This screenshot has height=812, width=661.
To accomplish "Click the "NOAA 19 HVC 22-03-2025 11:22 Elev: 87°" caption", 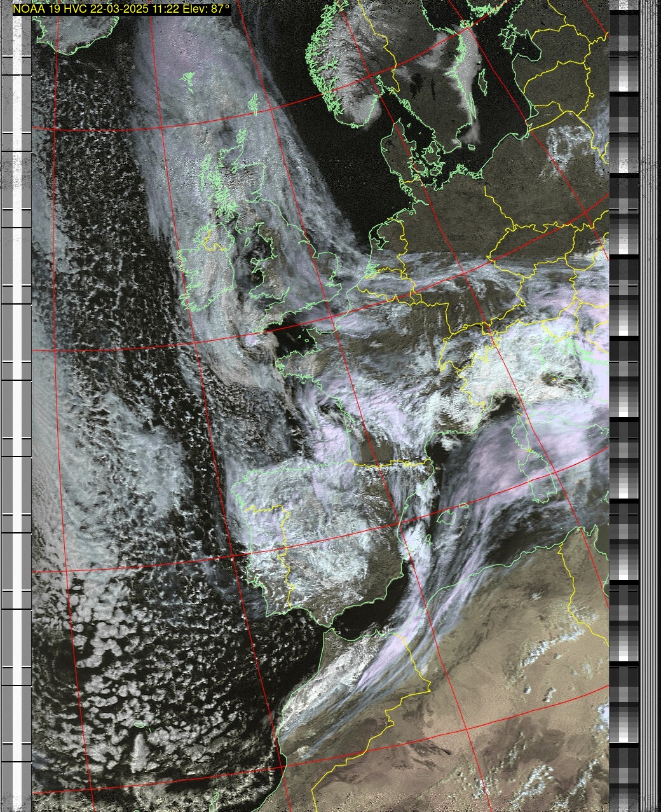I will pyautogui.click(x=121, y=9).
